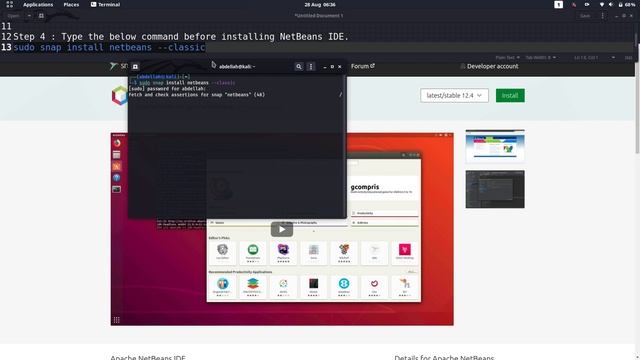Click the Open button in text editor
This screenshot has height=360, width=640.
tap(13, 16)
